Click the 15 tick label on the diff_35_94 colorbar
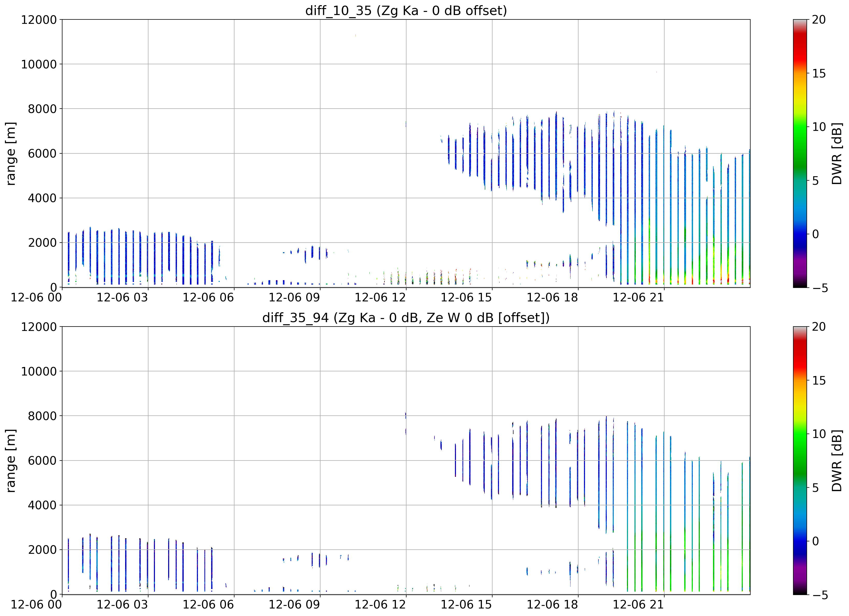 pyautogui.click(x=819, y=380)
